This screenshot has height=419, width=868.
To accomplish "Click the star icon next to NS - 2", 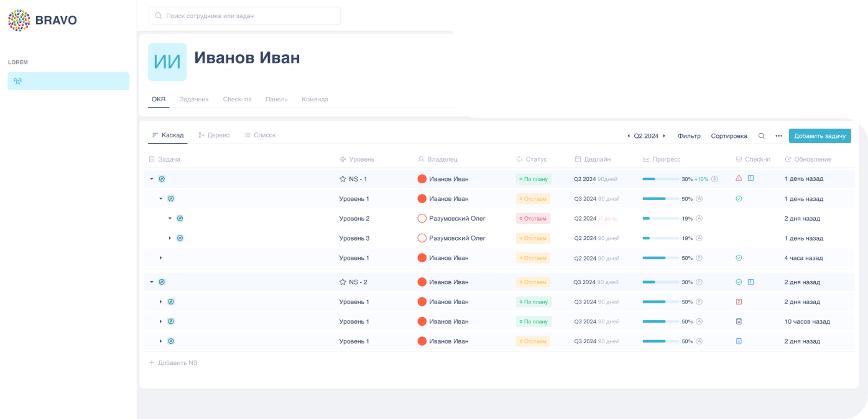I will (x=343, y=282).
